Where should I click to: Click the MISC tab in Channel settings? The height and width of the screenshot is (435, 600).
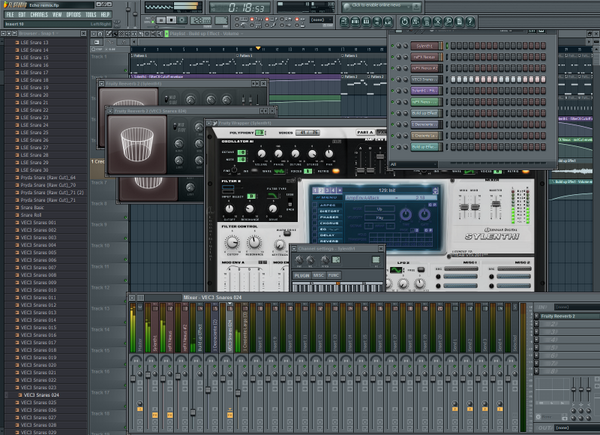[x=318, y=275]
